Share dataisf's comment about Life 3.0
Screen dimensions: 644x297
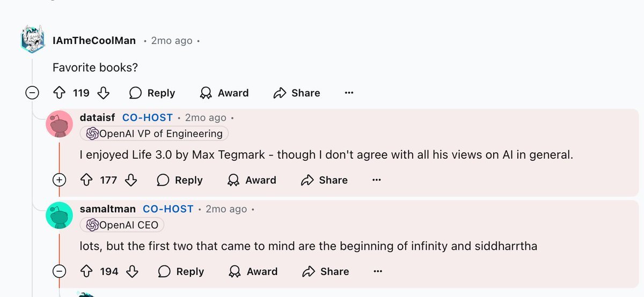tap(324, 180)
